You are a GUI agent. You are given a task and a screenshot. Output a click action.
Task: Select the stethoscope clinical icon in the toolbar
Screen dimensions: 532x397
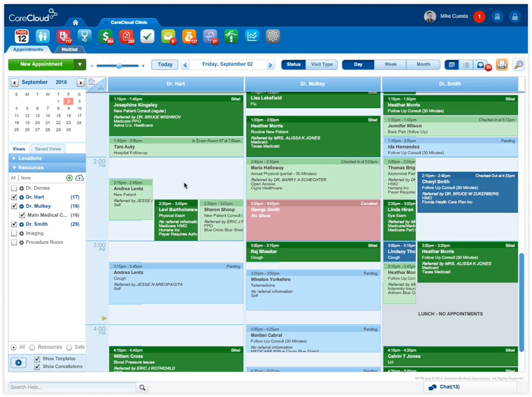85,36
